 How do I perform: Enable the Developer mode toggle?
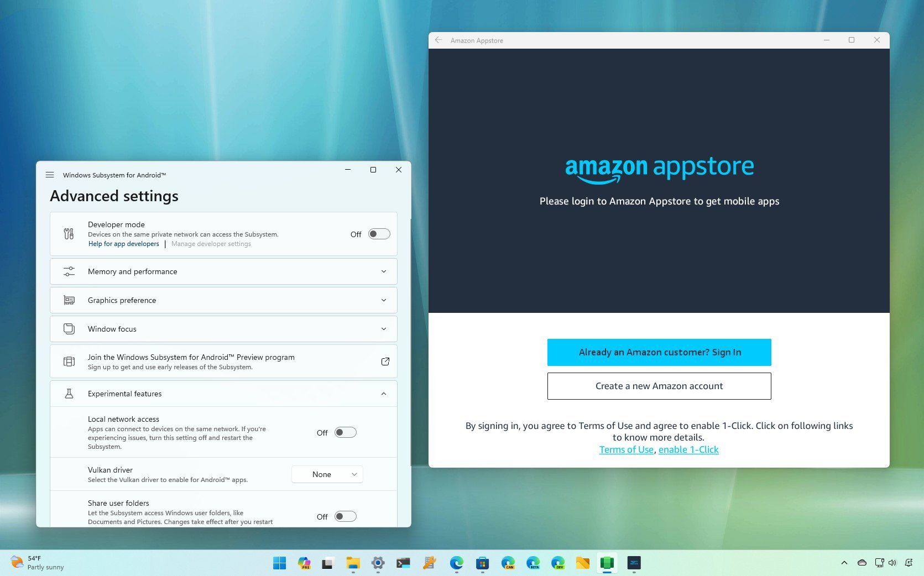click(x=379, y=234)
